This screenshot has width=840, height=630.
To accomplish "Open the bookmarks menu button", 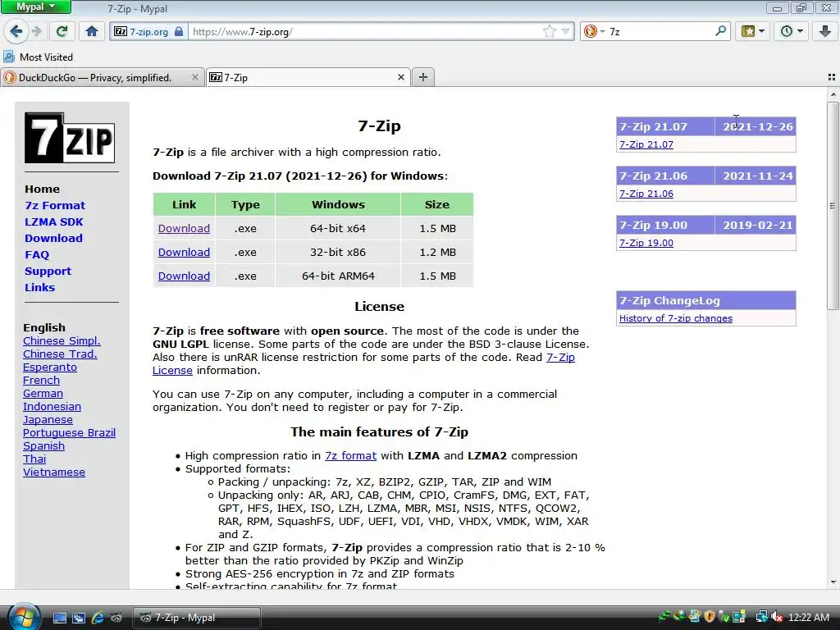I will [753, 32].
